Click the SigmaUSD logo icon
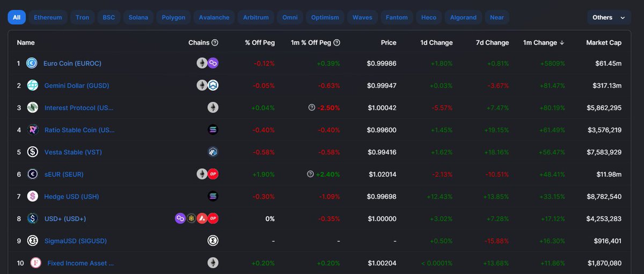Screen dimensions: 644x274 [33, 241]
